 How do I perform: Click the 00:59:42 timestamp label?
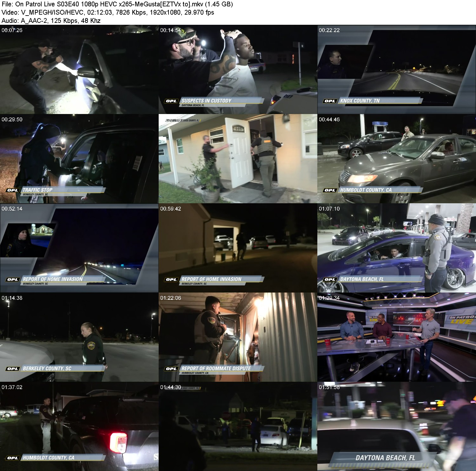tap(171, 209)
